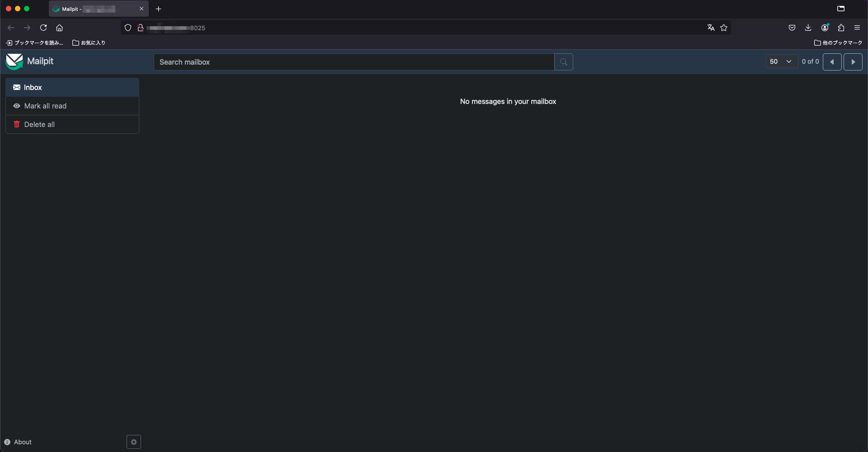This screenshot has height=452, width=868.
Task: Choose Mark all read
Action: pos(72,106)
